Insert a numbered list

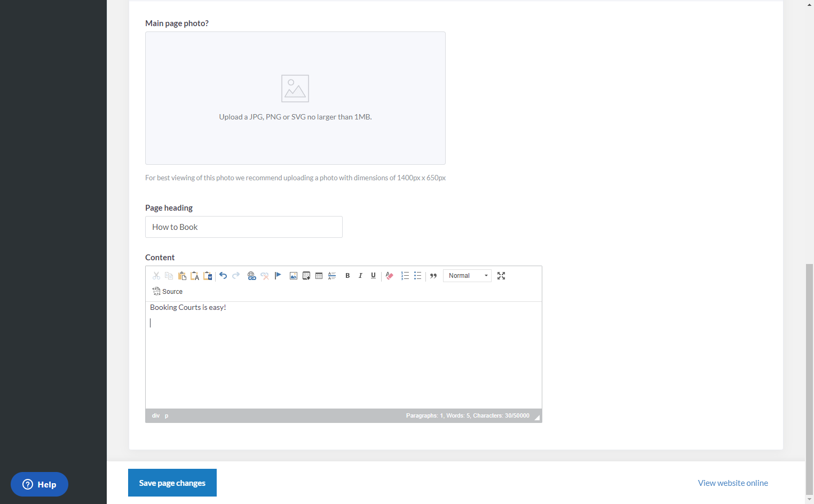[x=405, y=276]
